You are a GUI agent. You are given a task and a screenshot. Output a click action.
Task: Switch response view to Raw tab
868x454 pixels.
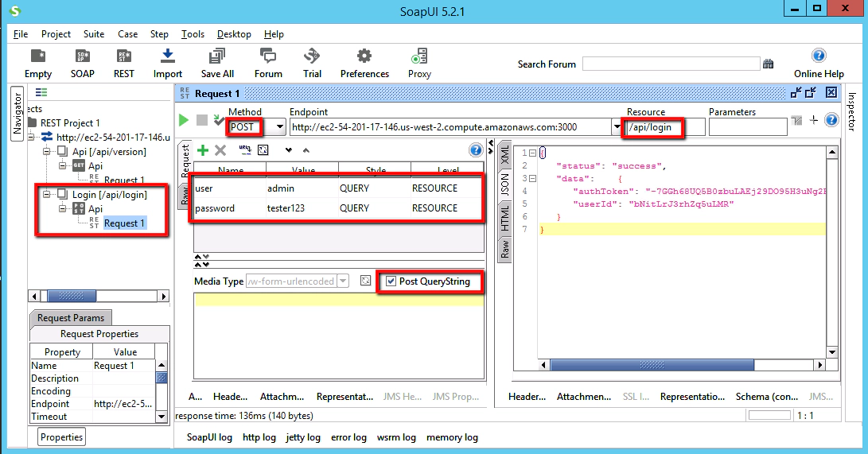point(504,250)
